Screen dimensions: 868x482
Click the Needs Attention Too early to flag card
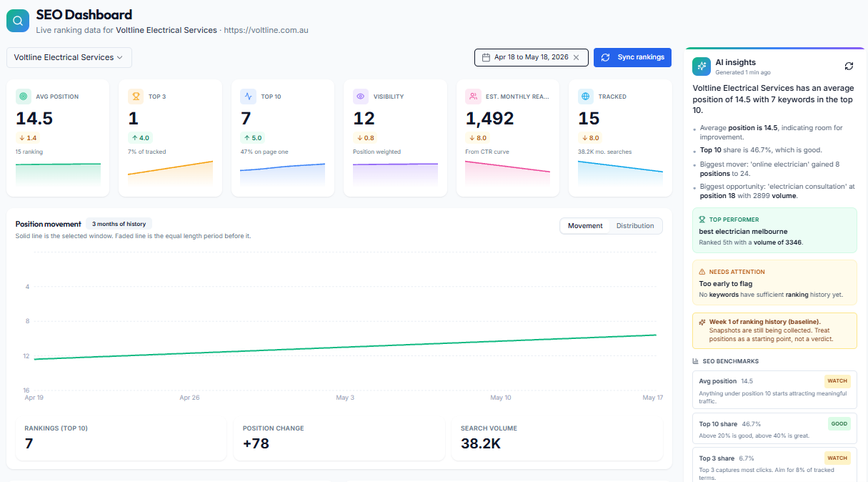[774, 282]
